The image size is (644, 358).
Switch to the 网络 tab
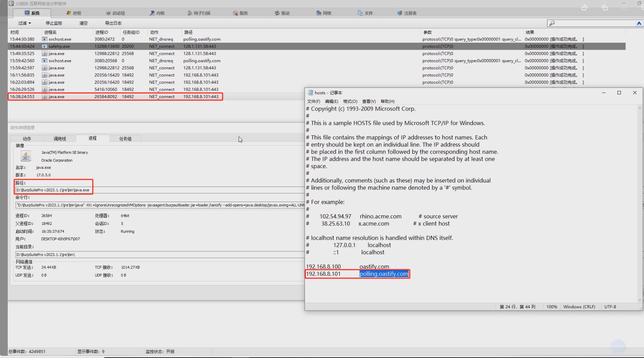[324, 13]
